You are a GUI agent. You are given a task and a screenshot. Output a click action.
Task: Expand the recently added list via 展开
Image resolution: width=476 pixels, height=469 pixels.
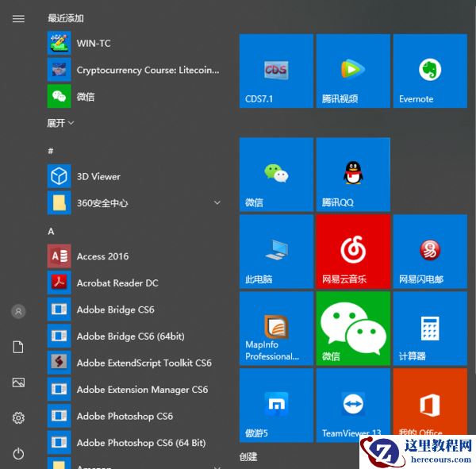pos(60,123)
